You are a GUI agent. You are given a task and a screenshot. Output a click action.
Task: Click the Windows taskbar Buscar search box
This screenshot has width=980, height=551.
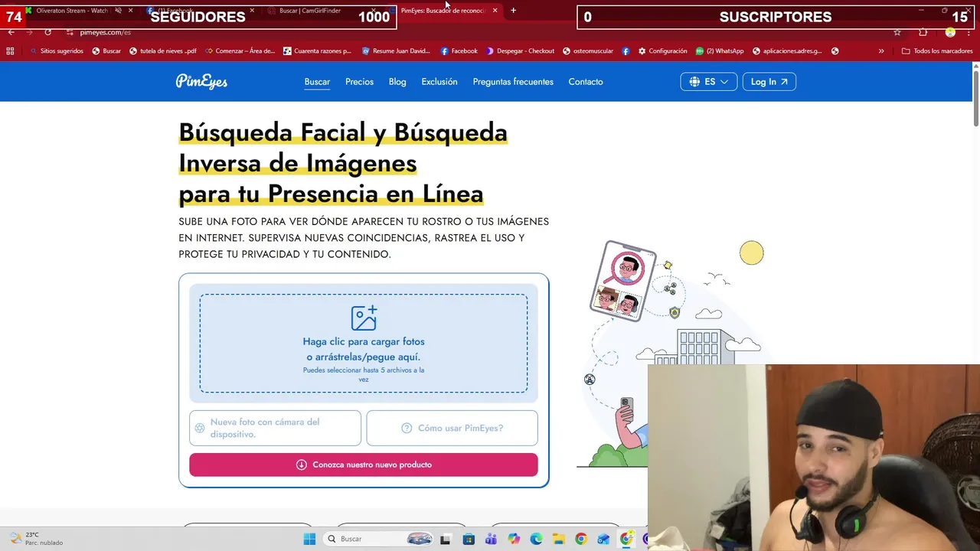(x=379, y=539)
